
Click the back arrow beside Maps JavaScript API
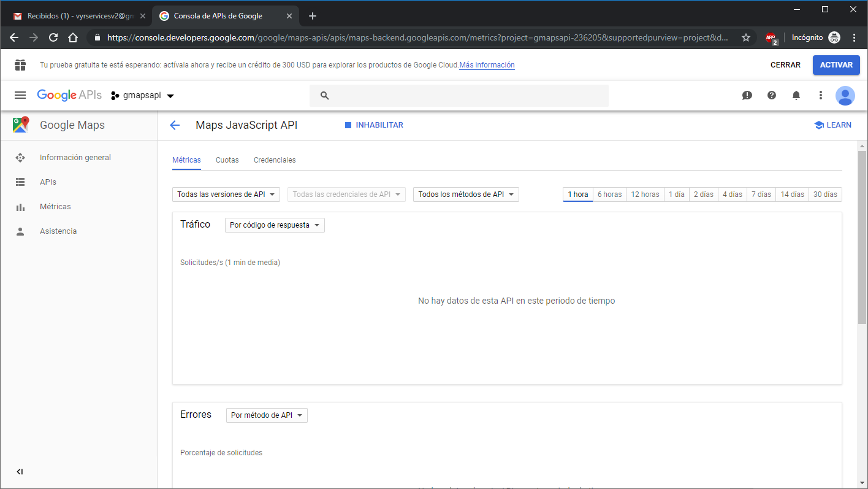pos(175,125)
